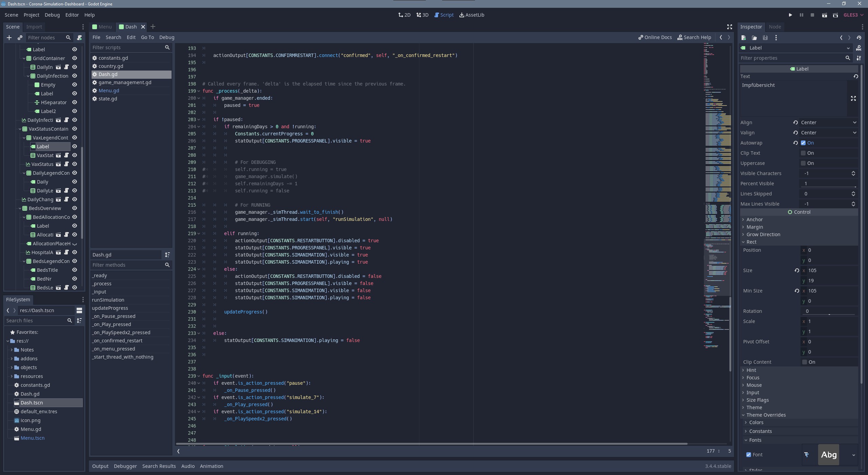This screenshot has width=868, height=475.
Task: Open the Valign dropdown set to Center
Action: 829,133
